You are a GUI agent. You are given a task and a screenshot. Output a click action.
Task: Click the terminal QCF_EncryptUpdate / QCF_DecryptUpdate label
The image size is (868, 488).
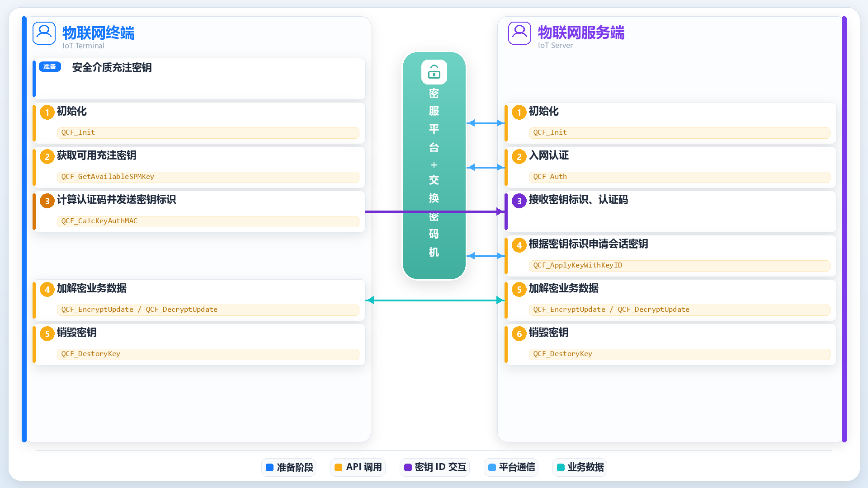coord(208,310)
